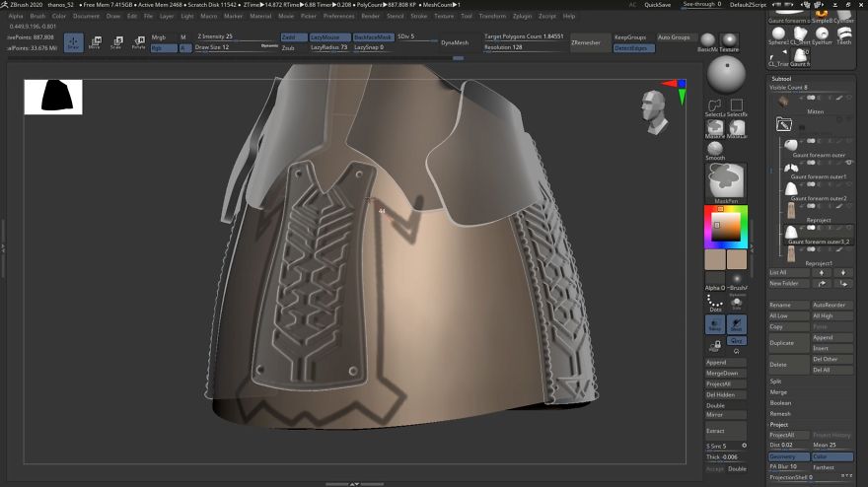This screenshot has width=868, height=487.
Task: Toggle BackfaceMask option
Action: (373, 37)
